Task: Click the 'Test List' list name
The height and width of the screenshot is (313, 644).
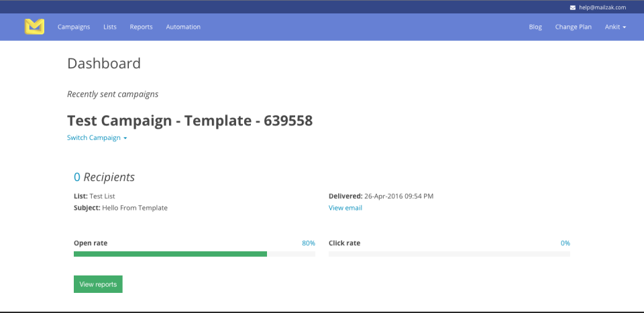Action: pos(102,196)
